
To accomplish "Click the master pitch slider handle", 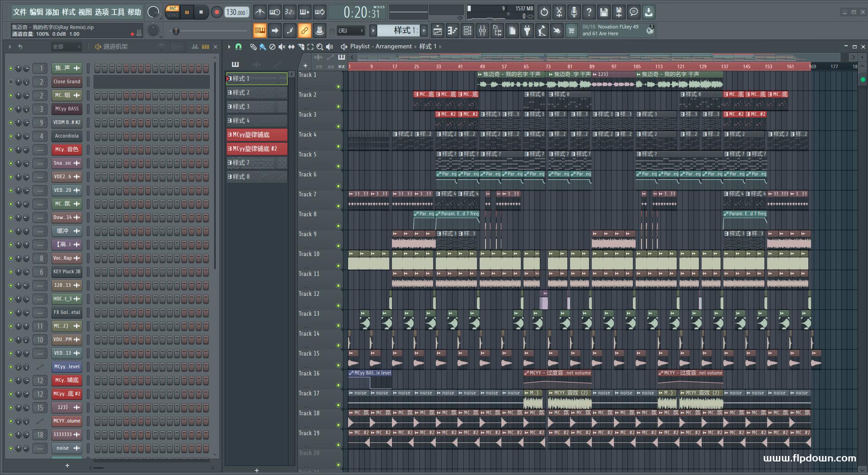I will [x=176, y=31].
